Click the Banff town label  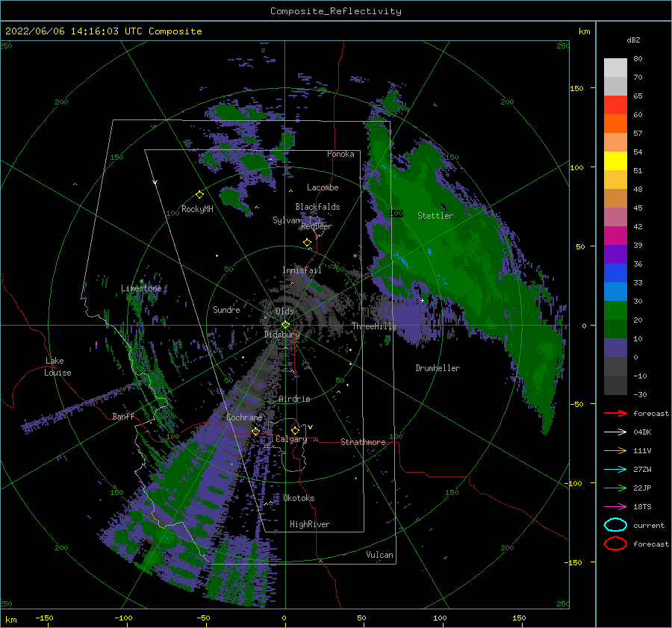[123, 416]
